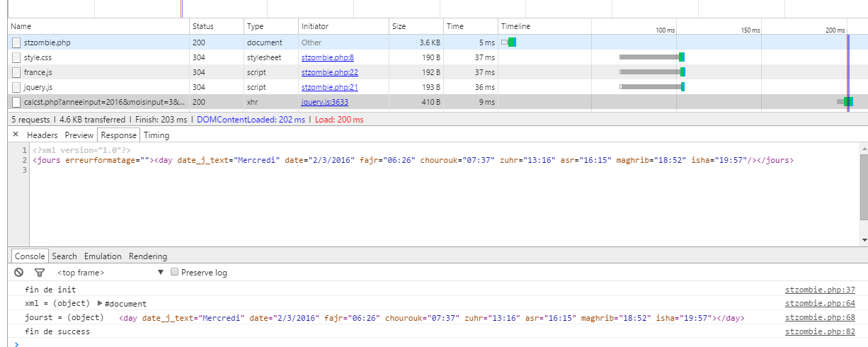Close the request details pane
The image size is (868, 347).
16,135
